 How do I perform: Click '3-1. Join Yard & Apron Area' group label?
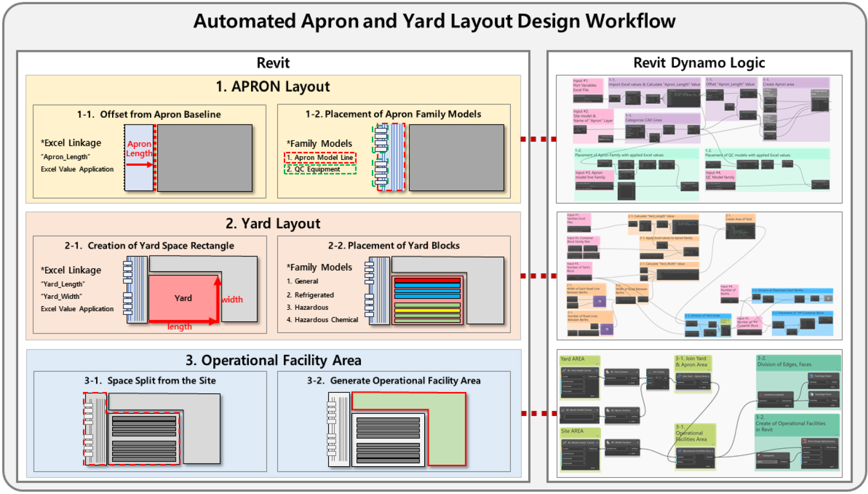(692, 361)
